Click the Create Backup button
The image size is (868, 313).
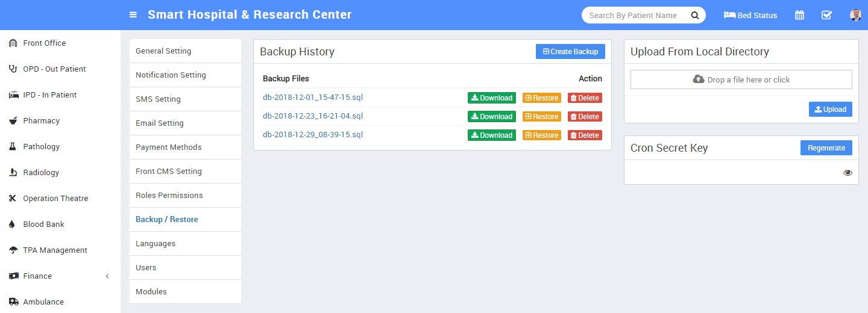(570, 52)
